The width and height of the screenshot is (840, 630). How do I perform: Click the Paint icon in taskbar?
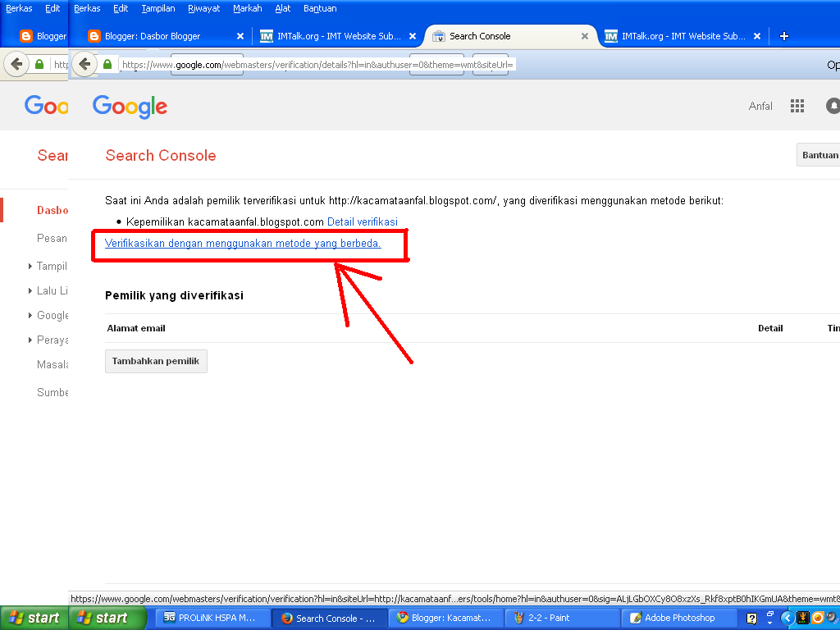(518, 619)
